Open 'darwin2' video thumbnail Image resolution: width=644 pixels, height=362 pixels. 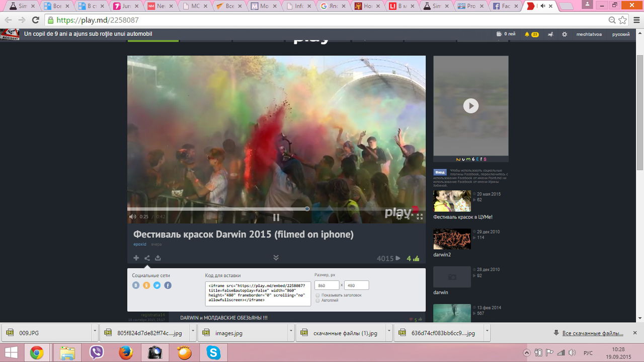click(452, 239)
